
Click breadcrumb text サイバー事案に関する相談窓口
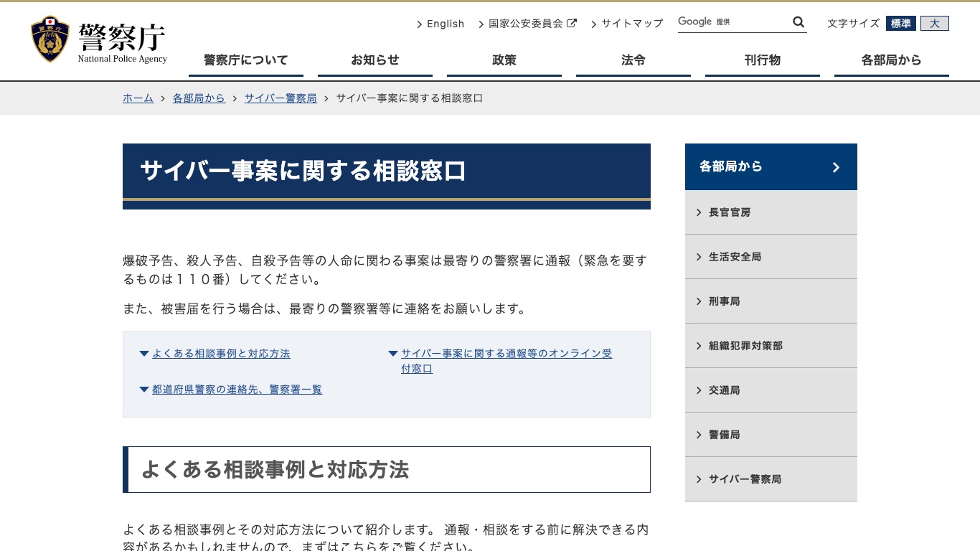410,98
